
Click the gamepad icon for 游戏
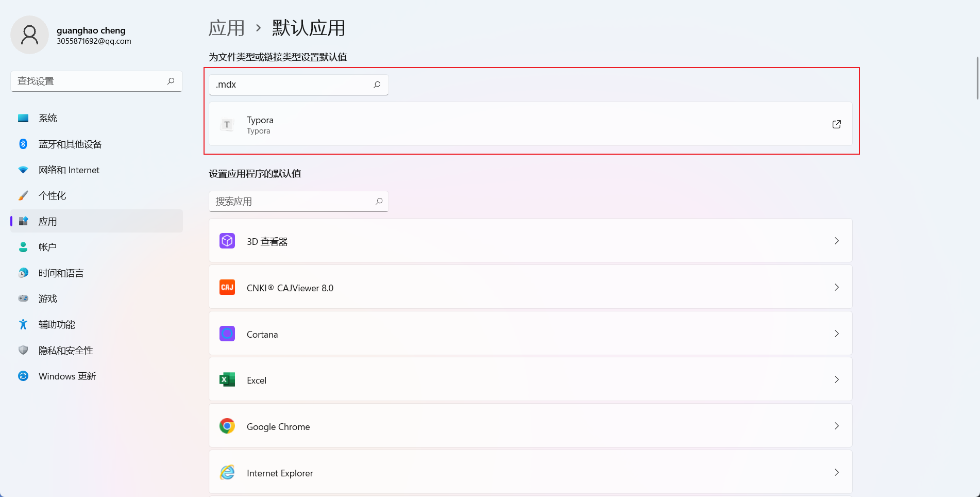(x=23, y=299)
